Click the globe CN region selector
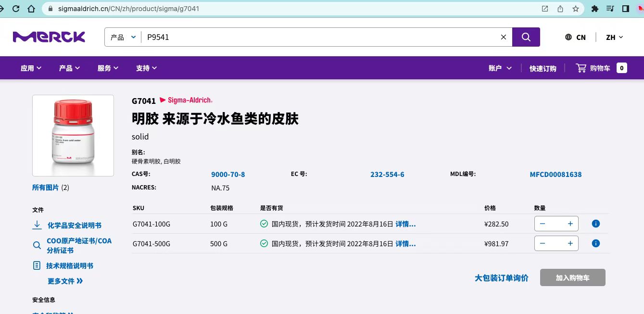 575,37
